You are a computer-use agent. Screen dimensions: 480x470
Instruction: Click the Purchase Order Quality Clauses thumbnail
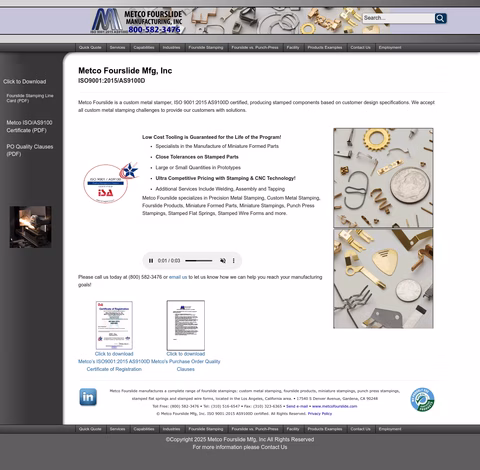click(x=186, y=325)
